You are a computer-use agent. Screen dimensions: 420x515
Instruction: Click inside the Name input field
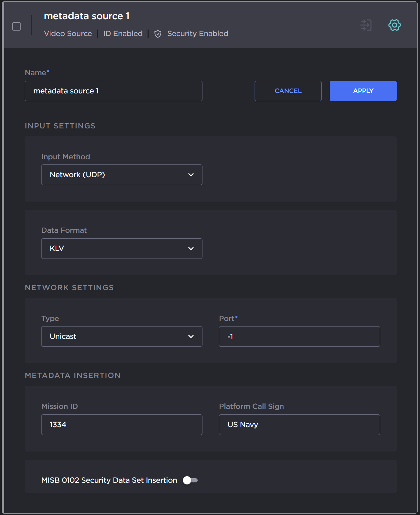(113, 91)
